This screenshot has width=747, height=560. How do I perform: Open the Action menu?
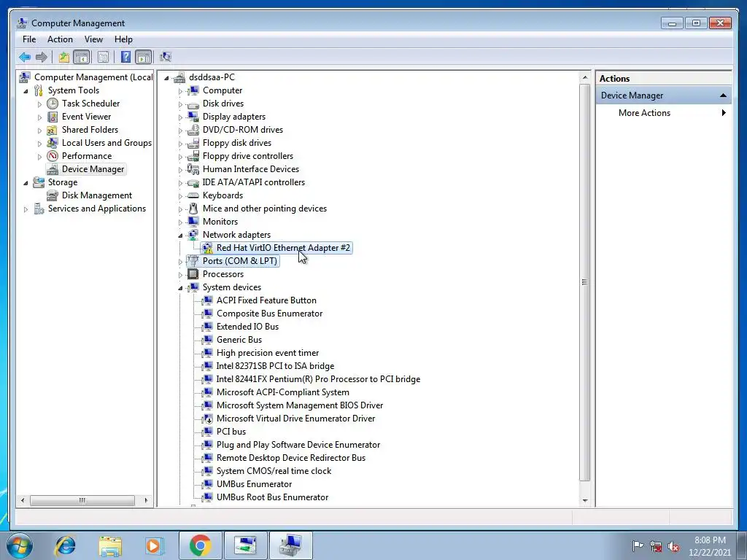(x=60, y=39)
